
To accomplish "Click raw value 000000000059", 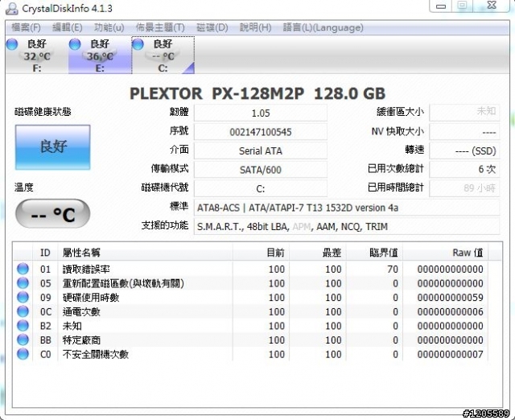I will (451, 298).
